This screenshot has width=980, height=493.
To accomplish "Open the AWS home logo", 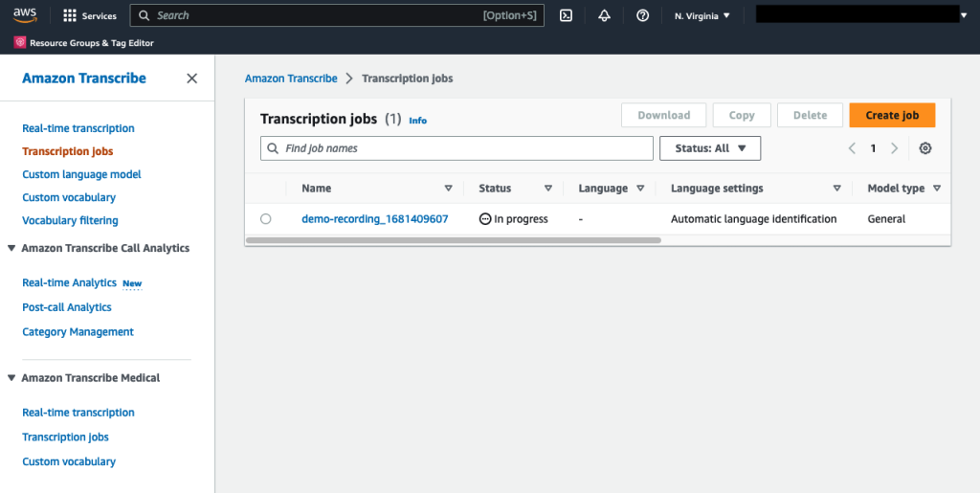I will (x=25, y=15).
